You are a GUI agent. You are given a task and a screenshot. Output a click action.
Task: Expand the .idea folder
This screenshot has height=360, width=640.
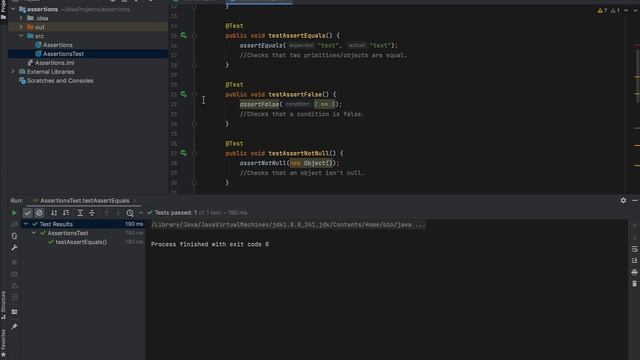(x=21, y=18)
